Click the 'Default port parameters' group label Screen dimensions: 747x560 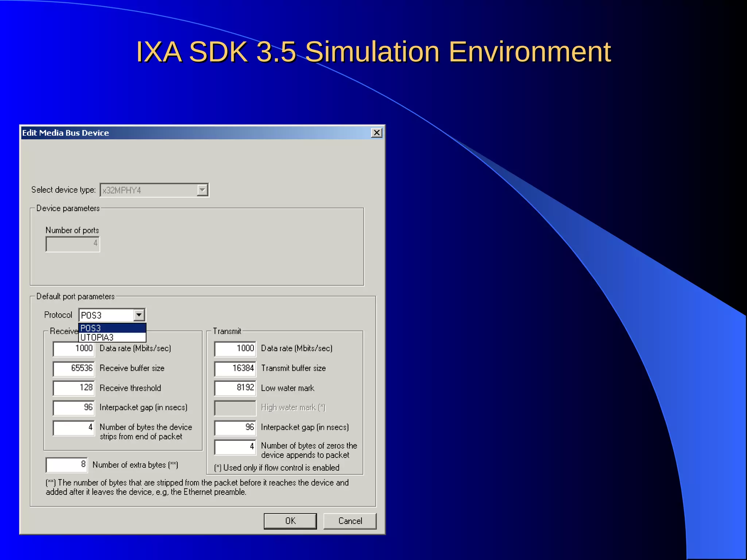[76, 296]
